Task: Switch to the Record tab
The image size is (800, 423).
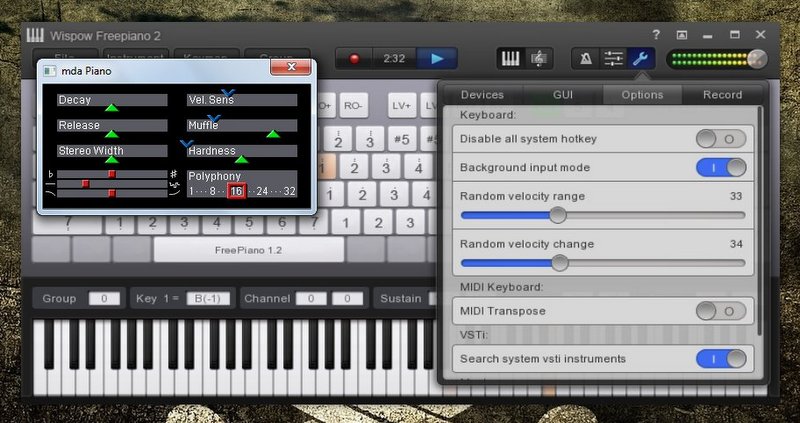Action: pos(722,95)
